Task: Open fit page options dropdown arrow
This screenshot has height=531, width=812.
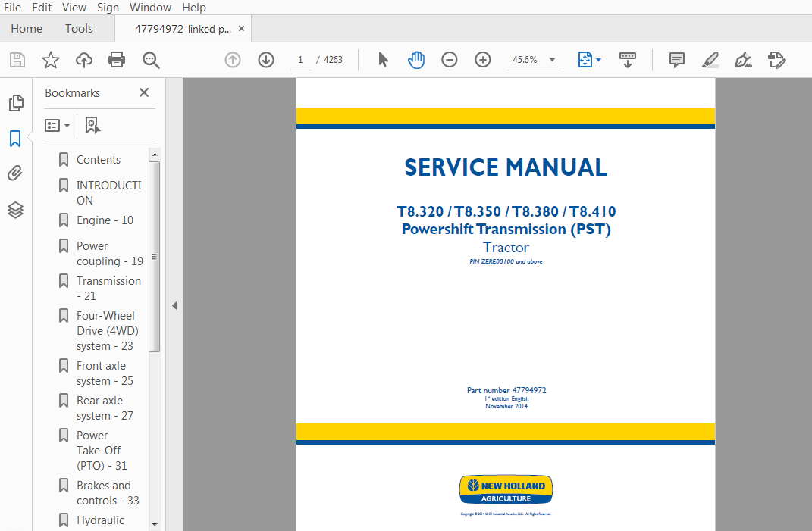Action: click(599, 60)
